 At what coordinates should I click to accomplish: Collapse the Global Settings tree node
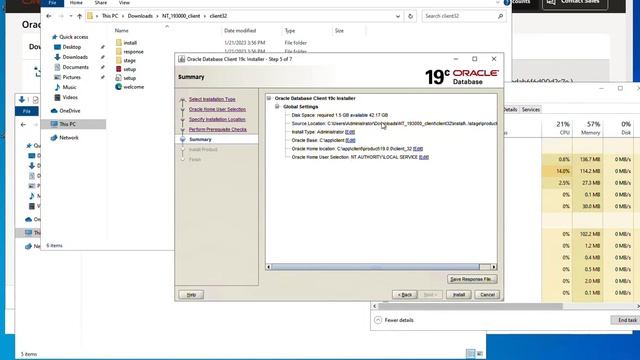pyautogui.click(x=277, y=107)
